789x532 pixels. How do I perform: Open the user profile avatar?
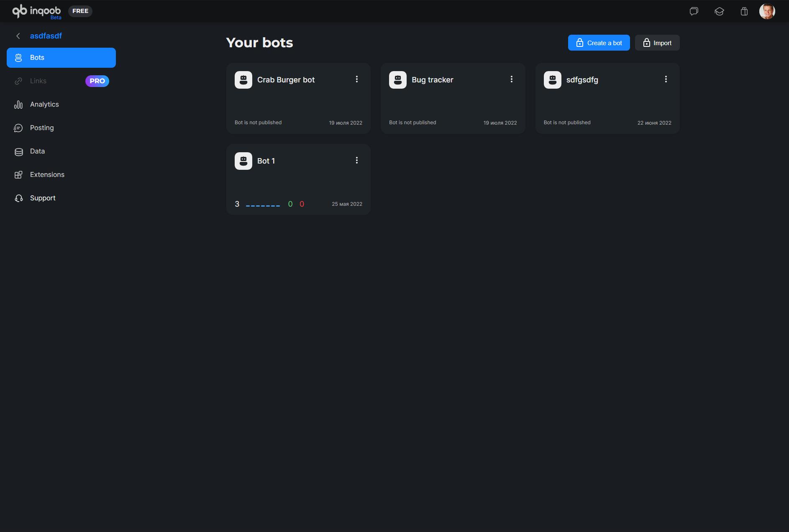pos(767,11)
